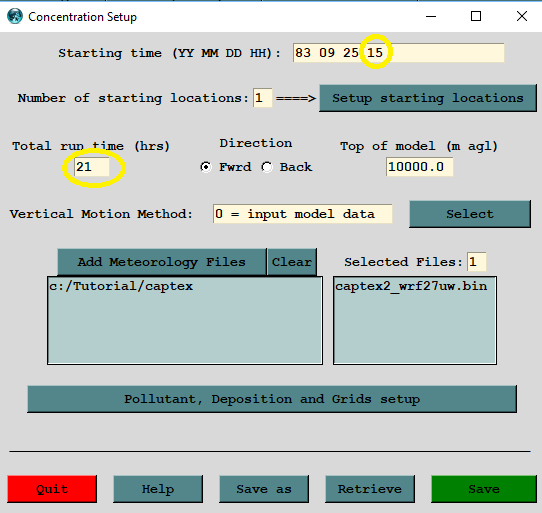Click Add Meteorology Files button
The height and width of the screenshot is (513, 542).
coord(162,262)
